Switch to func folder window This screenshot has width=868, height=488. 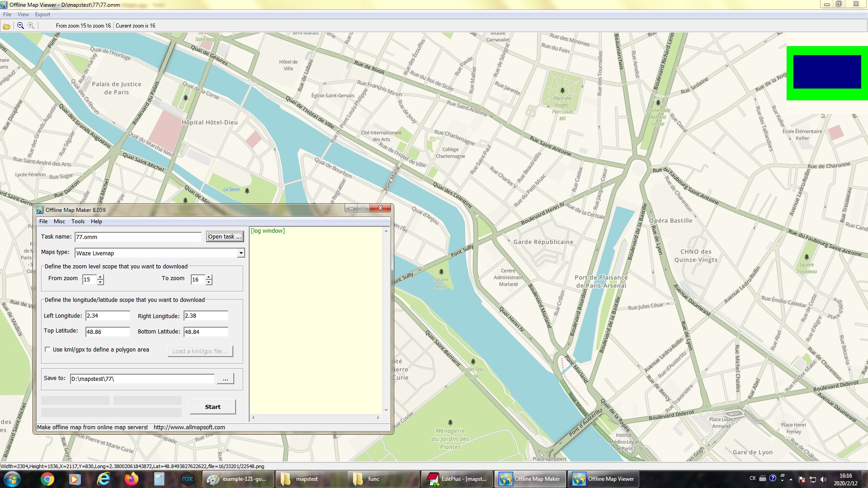[384, 479]
